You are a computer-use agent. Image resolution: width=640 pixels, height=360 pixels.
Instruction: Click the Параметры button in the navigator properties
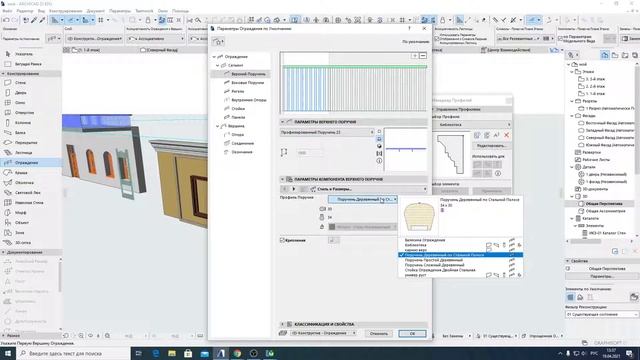(x=602, y=276)
